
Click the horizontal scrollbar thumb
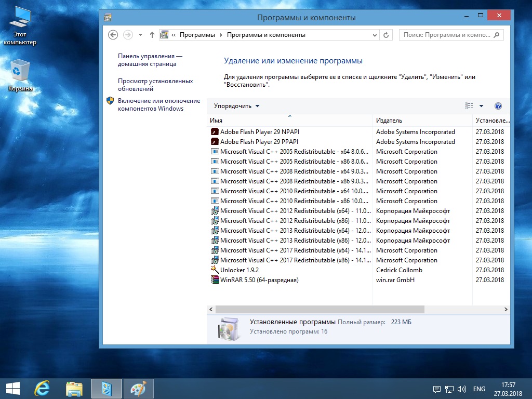(x=320, y=309)
